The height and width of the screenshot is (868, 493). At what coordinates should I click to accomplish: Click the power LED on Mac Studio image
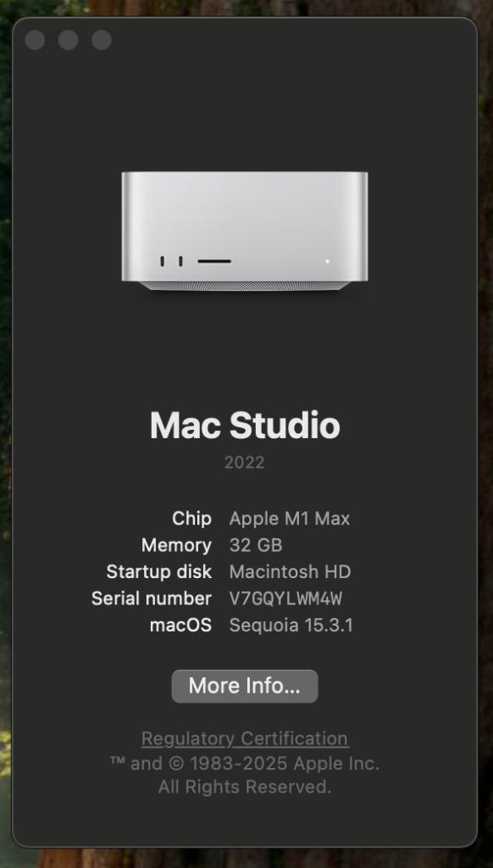(x=327, y=261)
